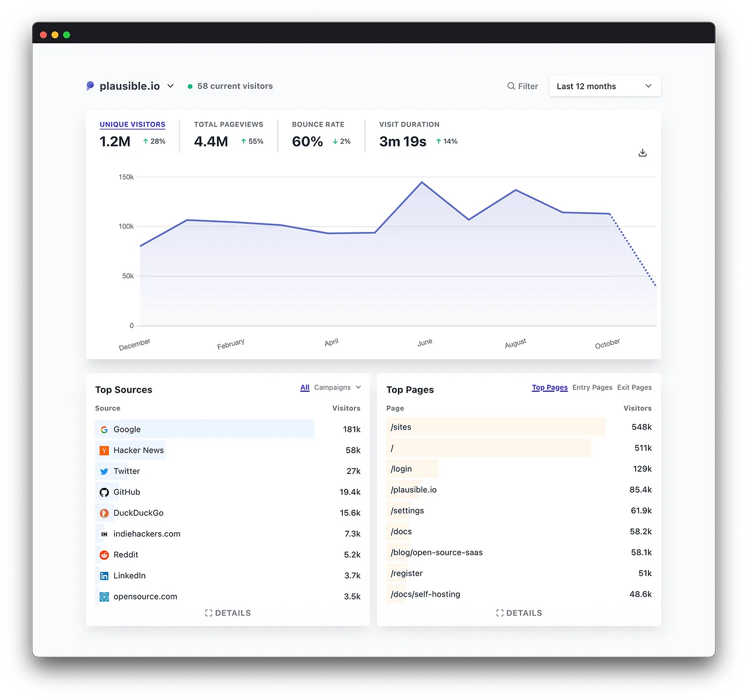Expand the plausible.io site switcher chevron
748x700 pixels.
(x=170, y=85)
